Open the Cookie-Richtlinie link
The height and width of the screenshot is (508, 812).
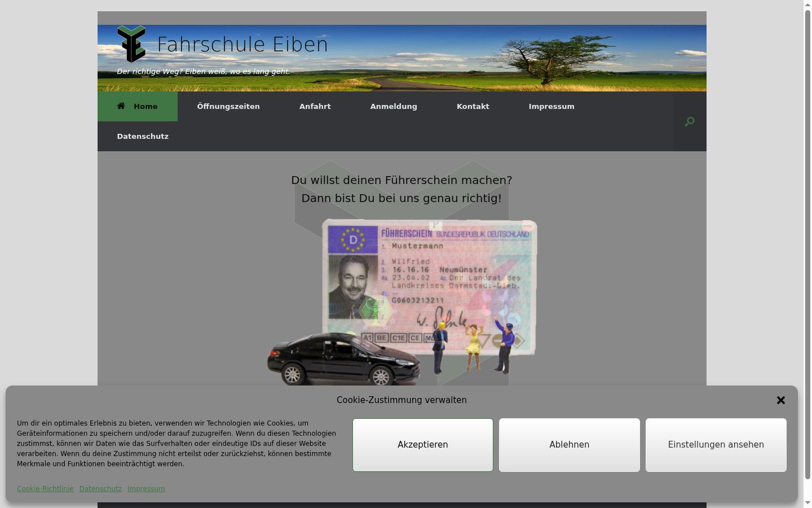[x=45, y=489]
